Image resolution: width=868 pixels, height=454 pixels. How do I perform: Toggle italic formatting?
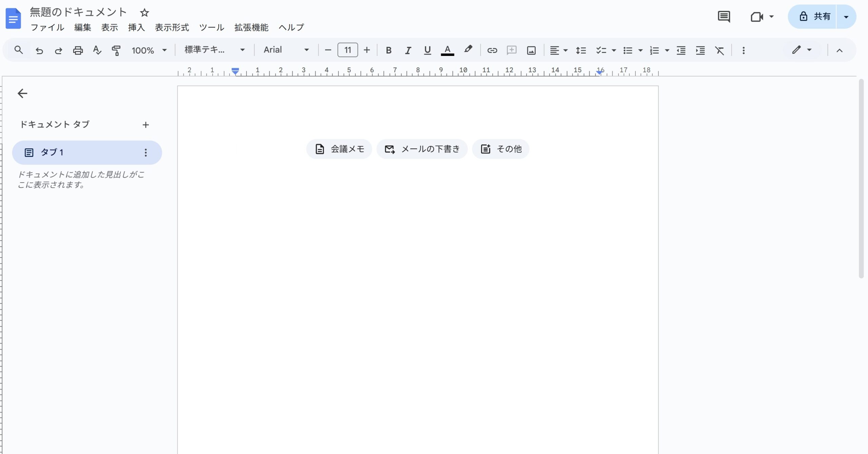[408, 50]
